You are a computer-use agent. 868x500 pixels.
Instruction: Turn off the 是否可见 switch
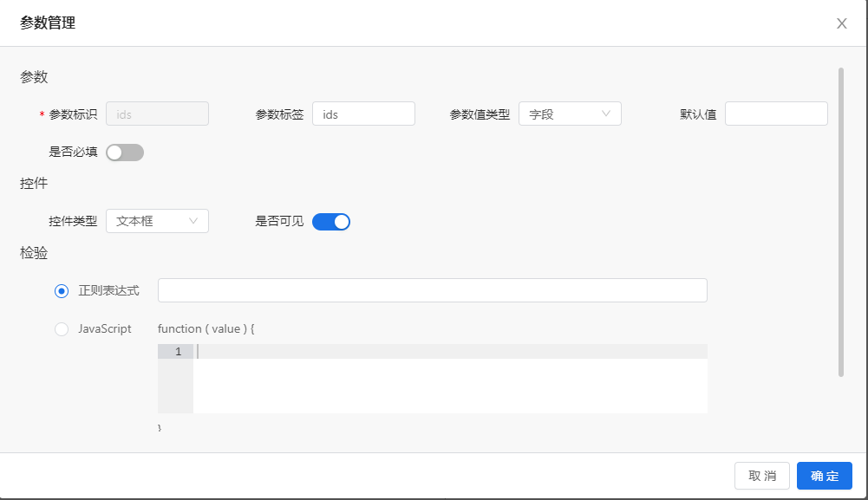pos(331,222)
